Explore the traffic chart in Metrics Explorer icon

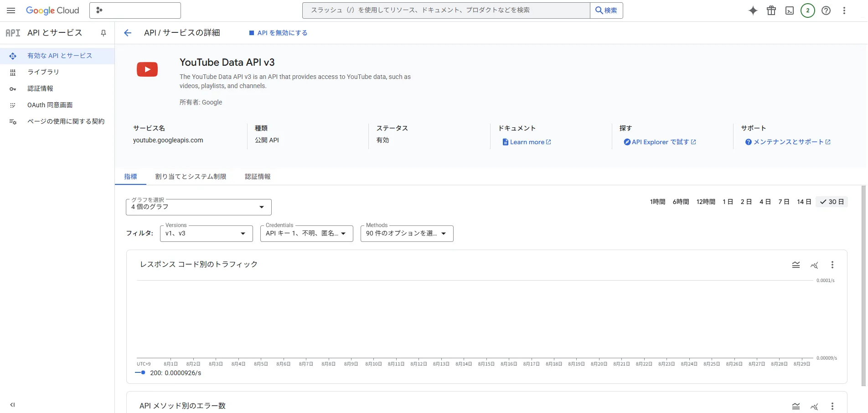point(814,265)
